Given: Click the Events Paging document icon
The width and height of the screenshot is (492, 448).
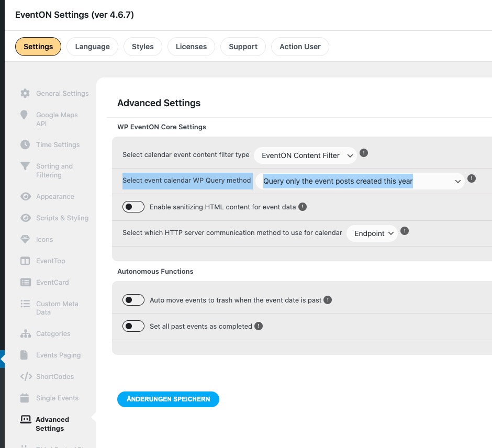Looking at the screenshot, I should tap(24, 355).
